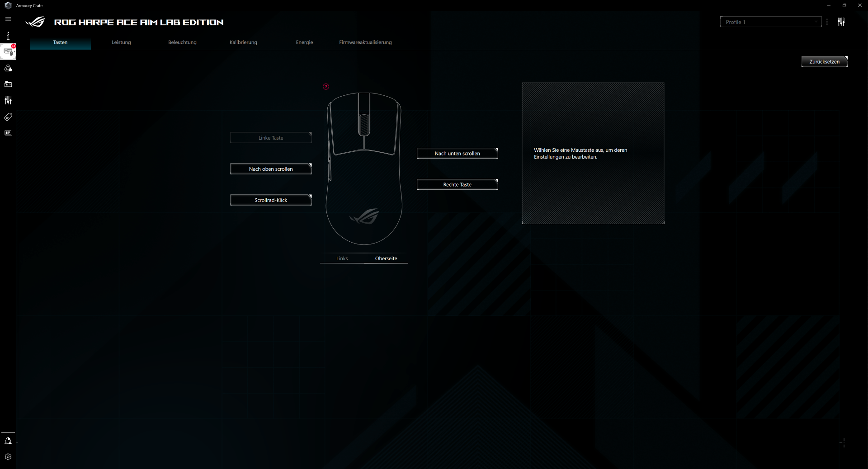Switch mouse view to Links
The width and height of the screenshot is (868, 469).
(342, 258)
